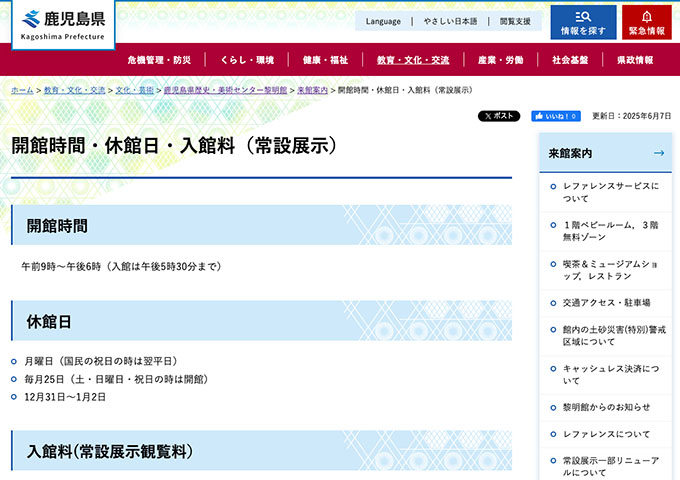Screen dimensions: 680x480
Task: Open the 情報を探す search button
Action: [x=583, y=22]
